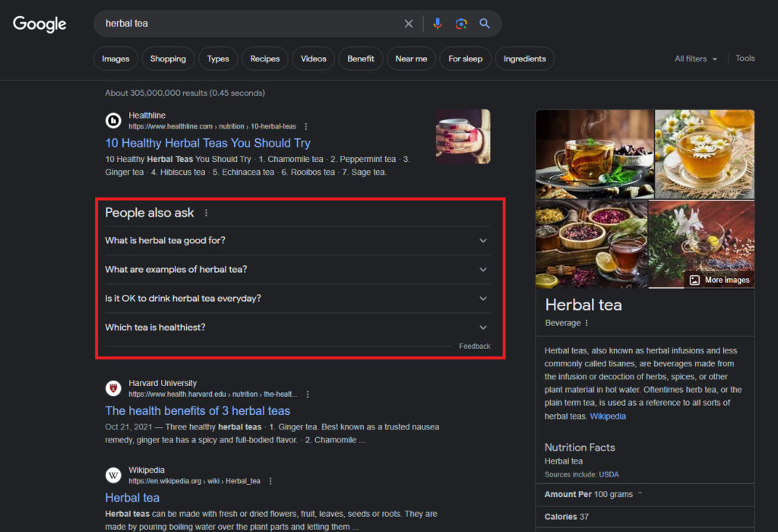
Task: Expand Which tea is healthiest?
Action: (297, 328)
